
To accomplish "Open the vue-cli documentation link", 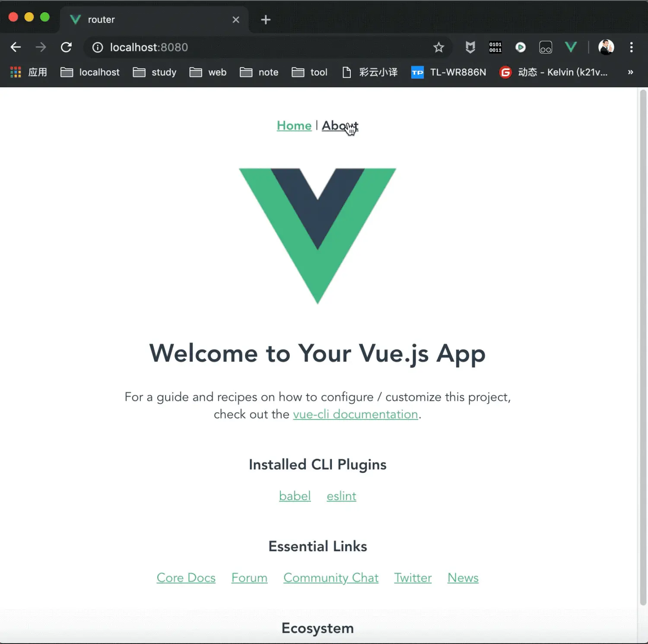I will [x=356, y=414].
